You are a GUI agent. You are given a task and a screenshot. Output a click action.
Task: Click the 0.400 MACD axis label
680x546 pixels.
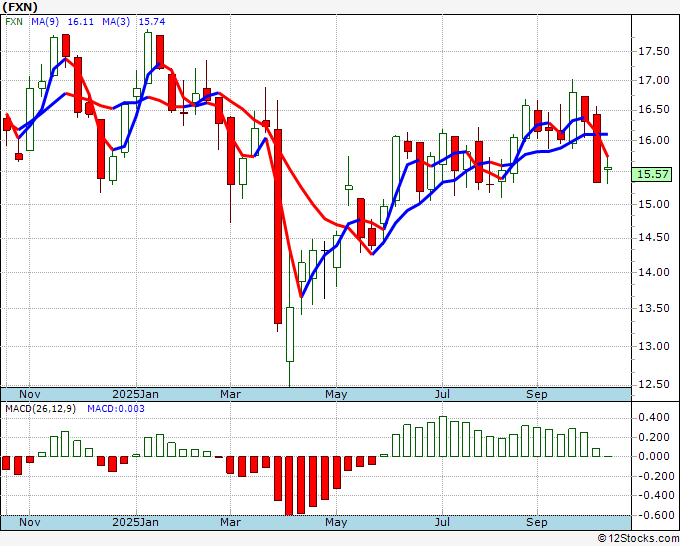pos(654,418)
